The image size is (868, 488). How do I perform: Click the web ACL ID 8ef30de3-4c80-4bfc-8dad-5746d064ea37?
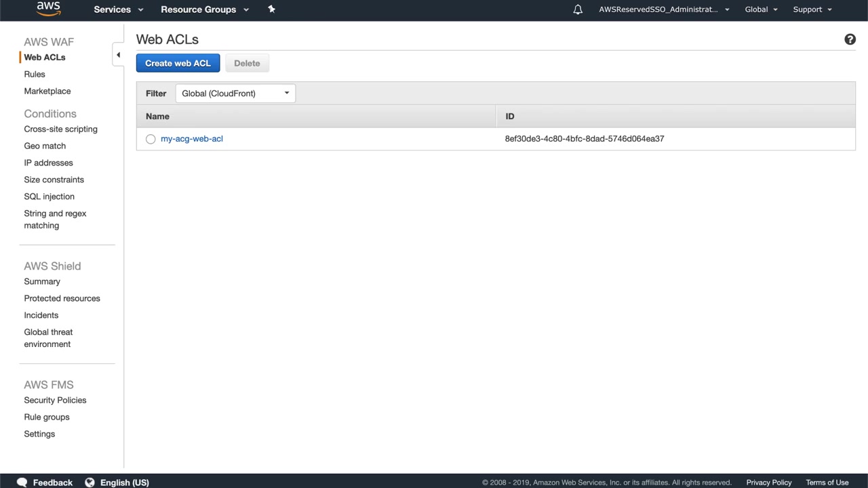coord(585,139)
